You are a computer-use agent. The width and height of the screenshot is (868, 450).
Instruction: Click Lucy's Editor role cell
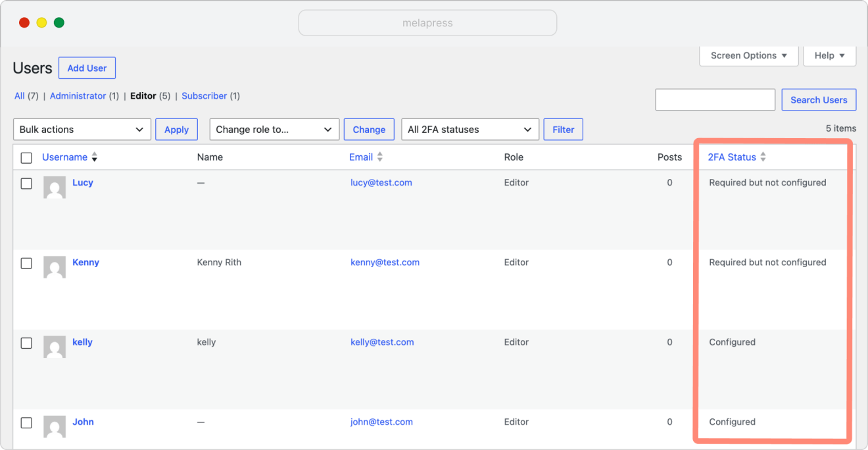click(516, 183)
